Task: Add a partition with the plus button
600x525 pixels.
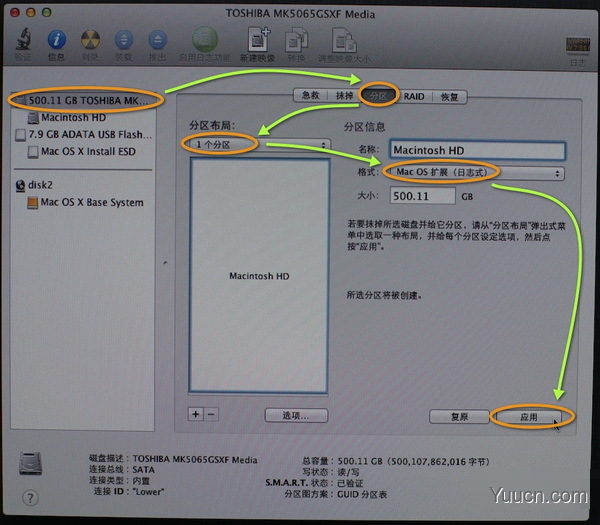Action: coord(196,414)
